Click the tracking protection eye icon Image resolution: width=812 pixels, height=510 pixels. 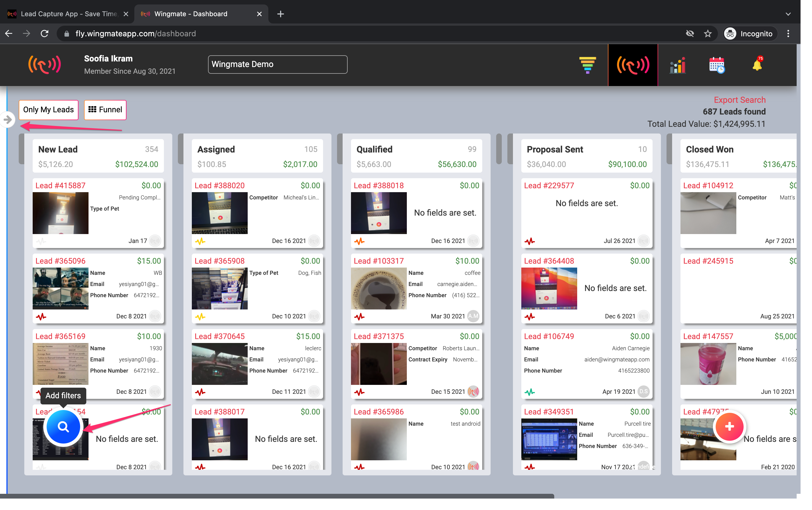coord(690,34)
